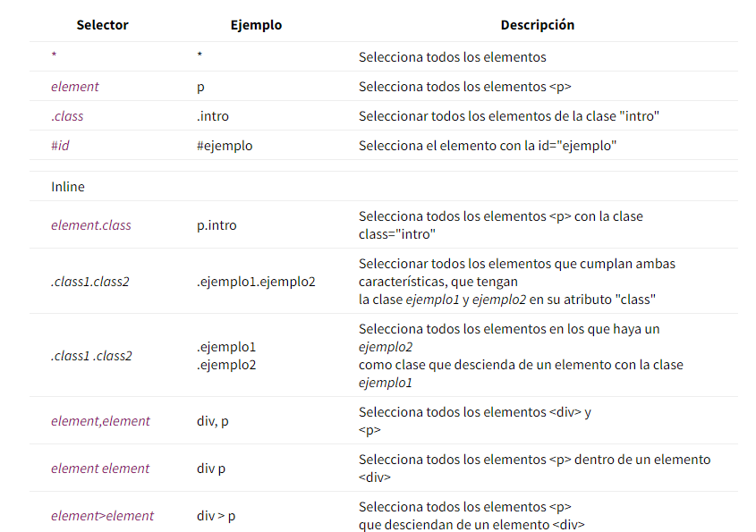Click the ".class1 .class2" descendant selector link
The image size is (756, 532).
click(91, 356)
